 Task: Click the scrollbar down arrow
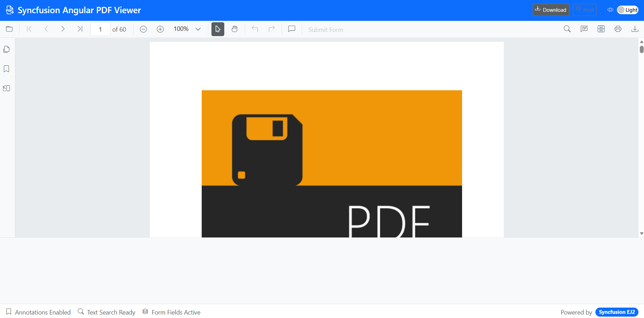[x=642, y=234]
